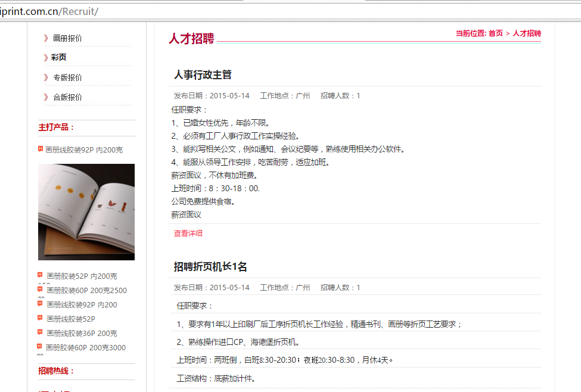Click the arrow icon beside 彩页
The height and width of the screenshot is (392, 581).
tap(46, 57)
